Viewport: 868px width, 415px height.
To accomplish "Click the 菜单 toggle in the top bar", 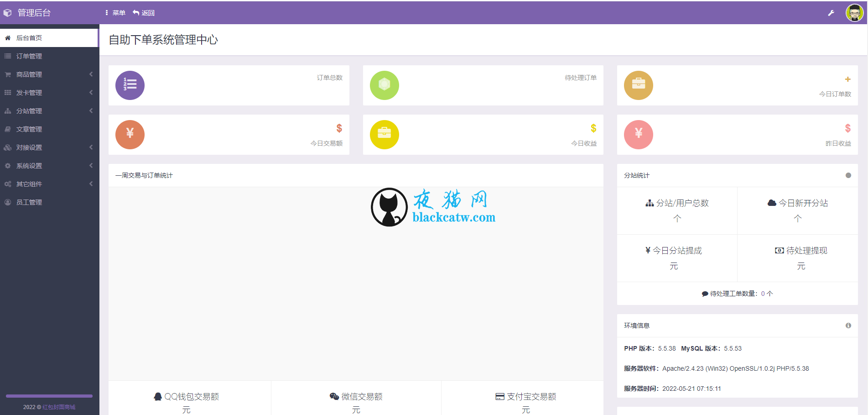I will (115, 13).
